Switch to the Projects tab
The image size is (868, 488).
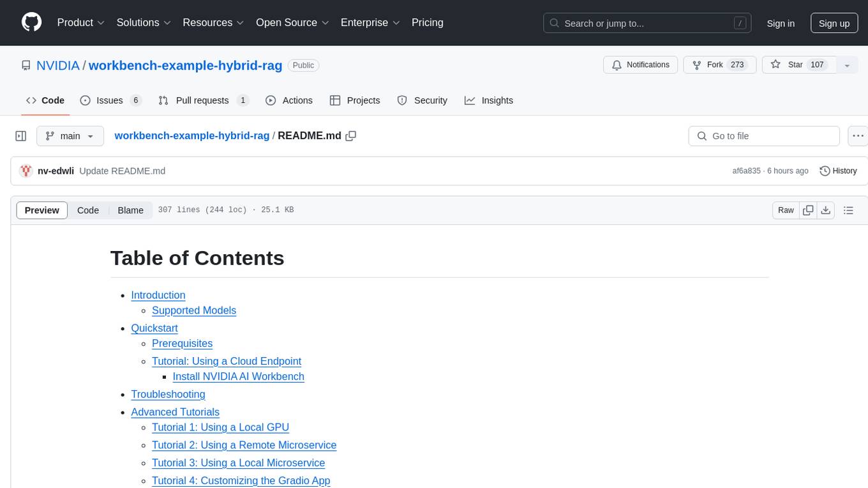[x=355, y=100]
